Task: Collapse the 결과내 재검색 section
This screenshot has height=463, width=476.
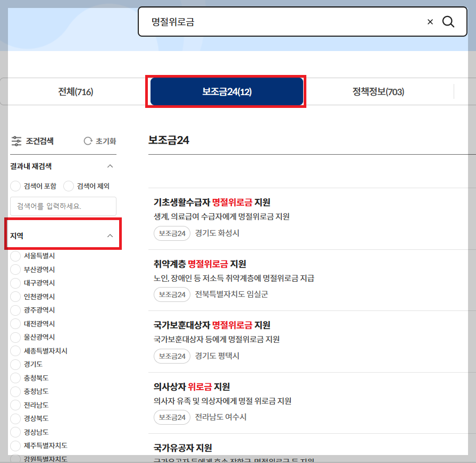Action: (110, 166)
